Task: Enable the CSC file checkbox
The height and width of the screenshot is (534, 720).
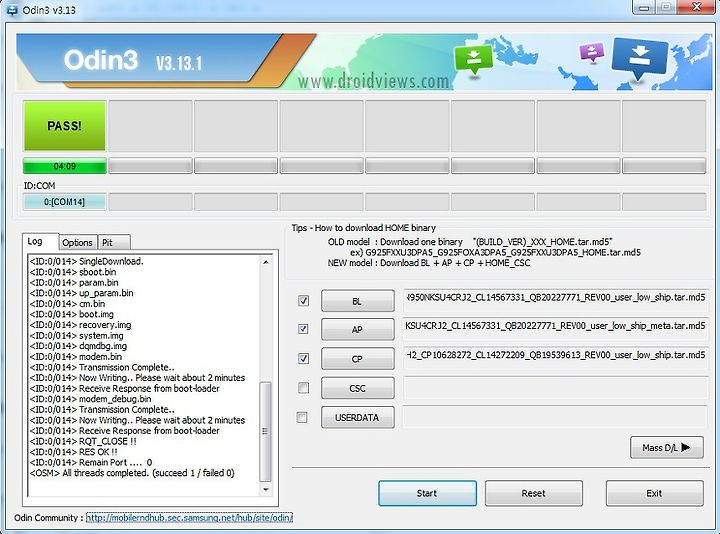Action: [x=303, y=388]
